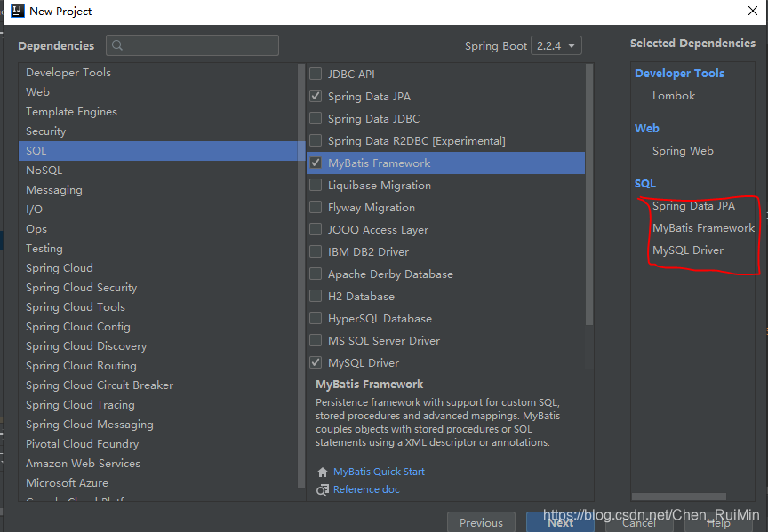The image size is (768, 532).
Task: Enable the JDBC API checkbox
Action: 316,74
